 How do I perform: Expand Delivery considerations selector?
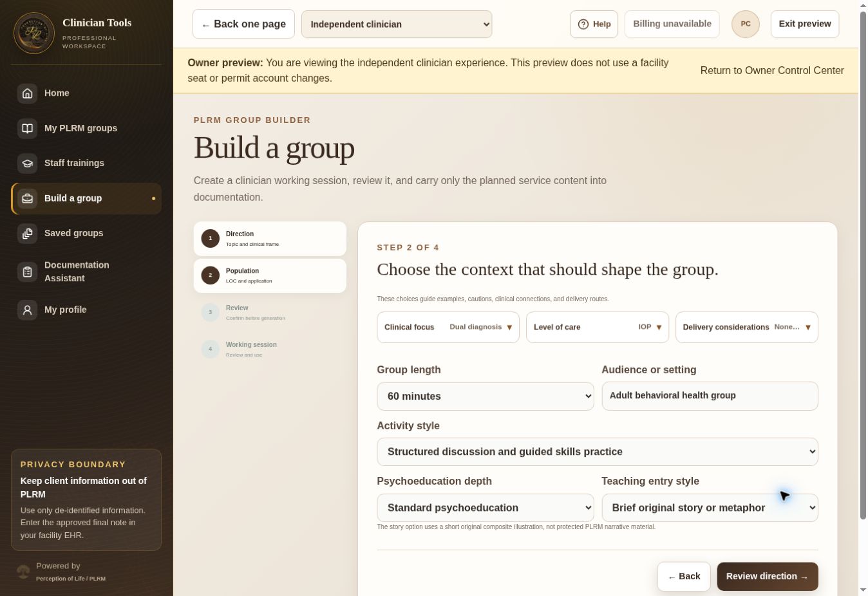(x=747, y=327)
